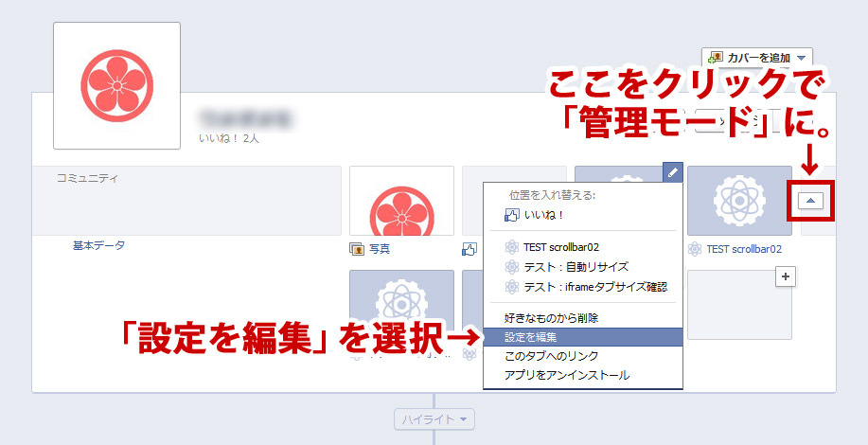The image size is (868, 445).
Task: Select 設定を編集 in the menu
Action: (583, 337)
